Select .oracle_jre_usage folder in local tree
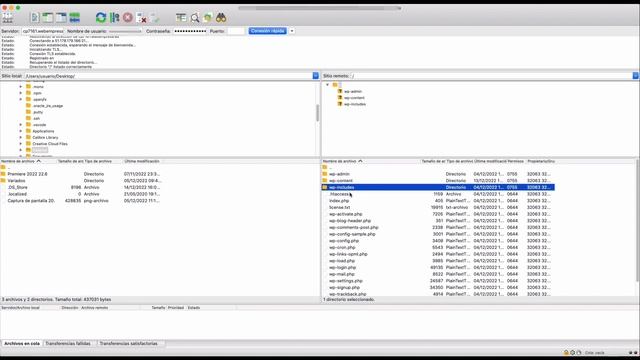 (x=48, y=106)
